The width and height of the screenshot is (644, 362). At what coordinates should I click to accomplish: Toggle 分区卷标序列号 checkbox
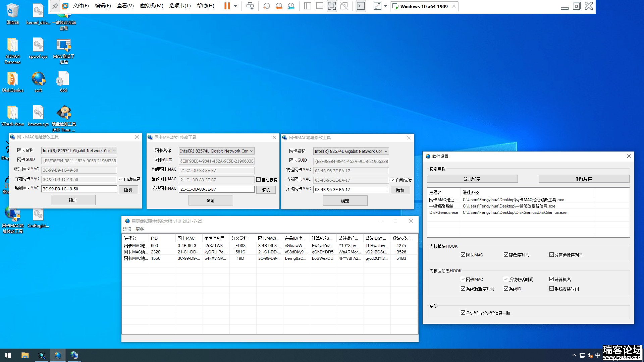coord(552,255)
